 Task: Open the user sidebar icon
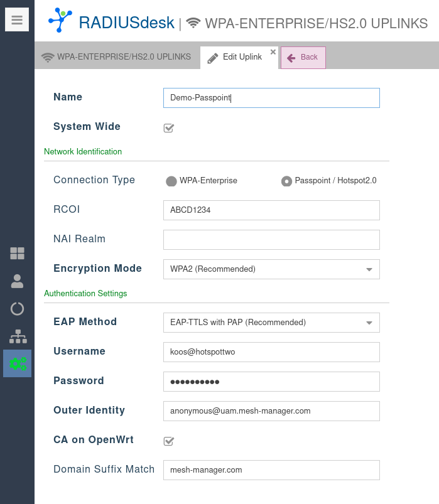17,281
